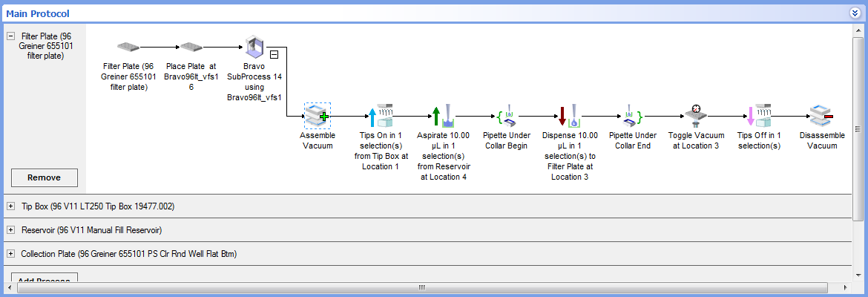Collapse the Main Protocol panel chevron

point(855,13)
